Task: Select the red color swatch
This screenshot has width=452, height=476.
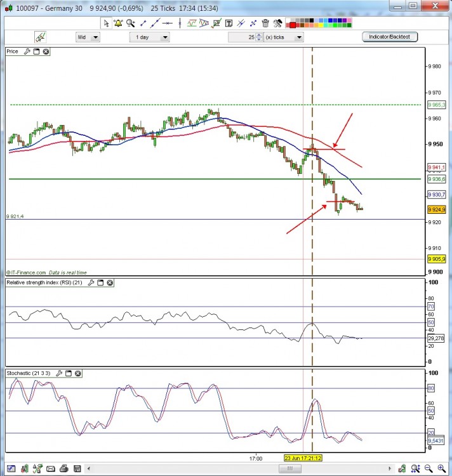Action: [293, 25]
